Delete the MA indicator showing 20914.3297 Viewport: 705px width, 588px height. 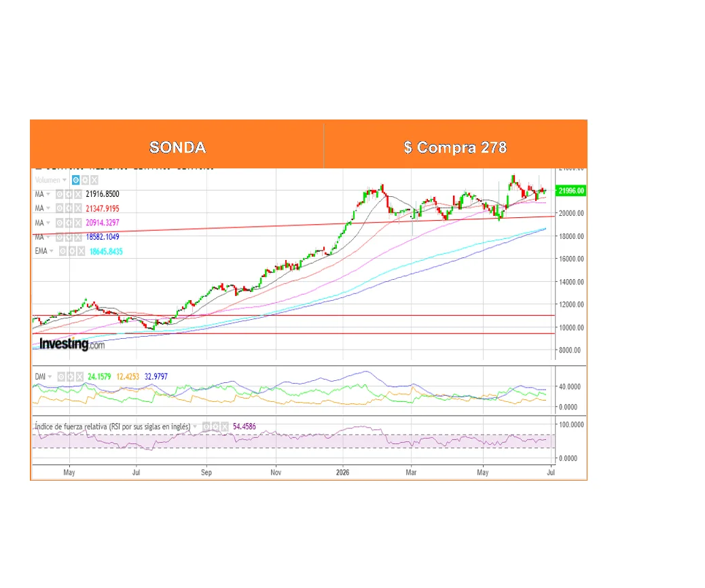click(x=78, y=223)
